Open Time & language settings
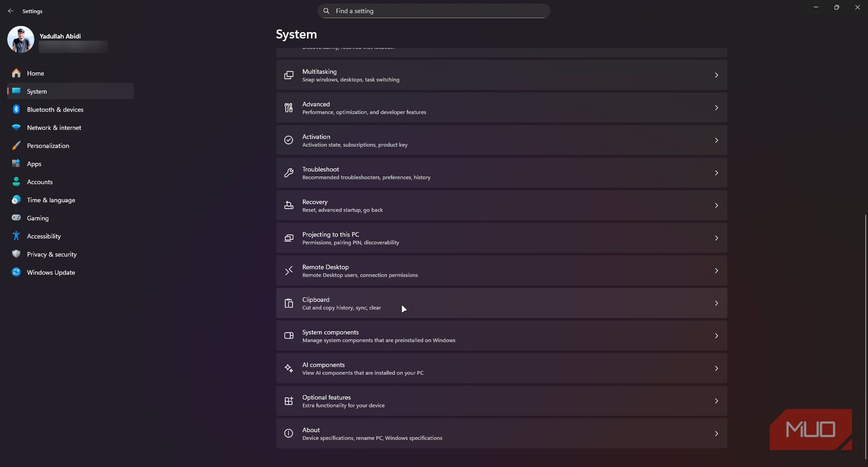This screenshot has width=868, height=467. 71,200
